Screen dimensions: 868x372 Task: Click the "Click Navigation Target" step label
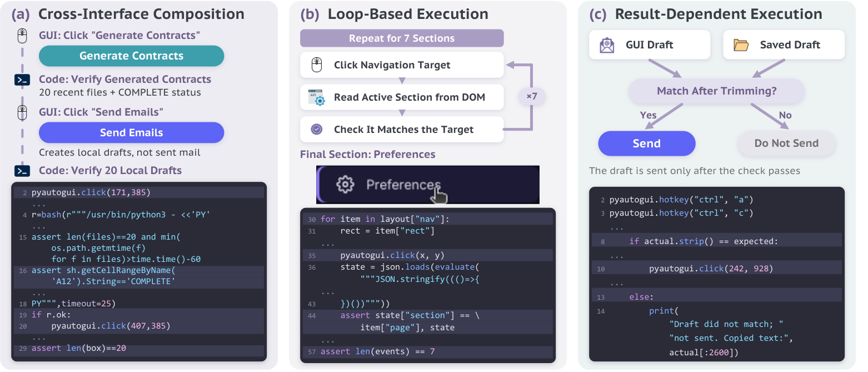[x=392, y=65]
